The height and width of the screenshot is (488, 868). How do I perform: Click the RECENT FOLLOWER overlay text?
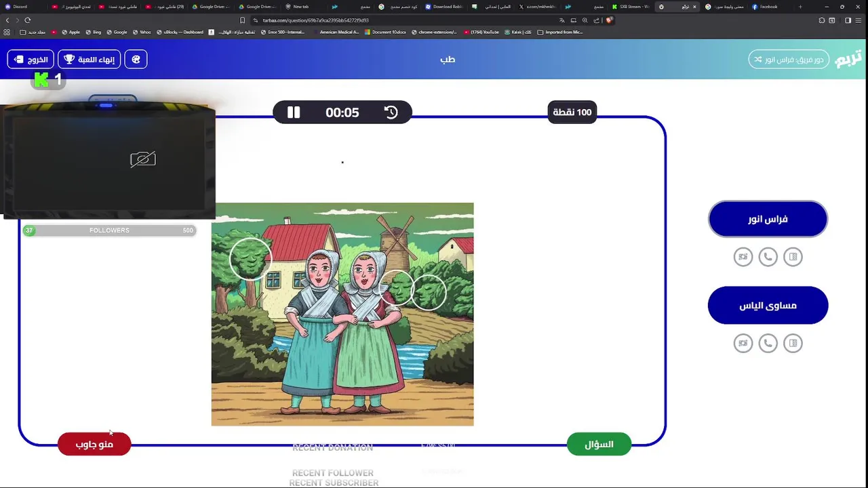click(x=333, y=473)
